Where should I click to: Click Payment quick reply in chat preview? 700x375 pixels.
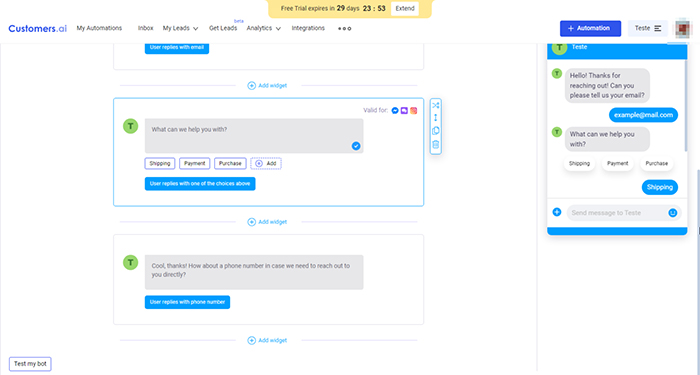[x=617, y=164]
